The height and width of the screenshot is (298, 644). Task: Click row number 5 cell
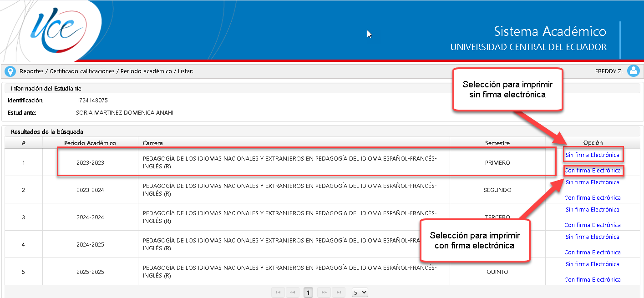[x=24, y=272]
